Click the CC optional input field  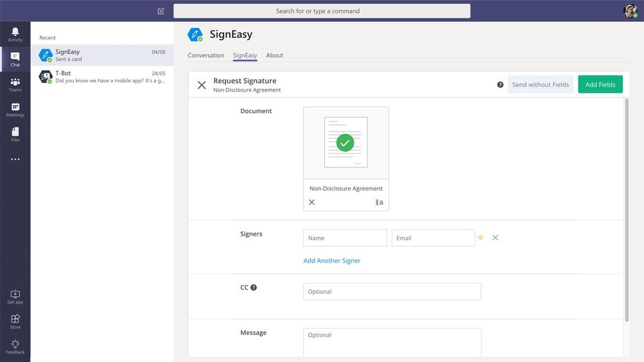coord(392,291)
